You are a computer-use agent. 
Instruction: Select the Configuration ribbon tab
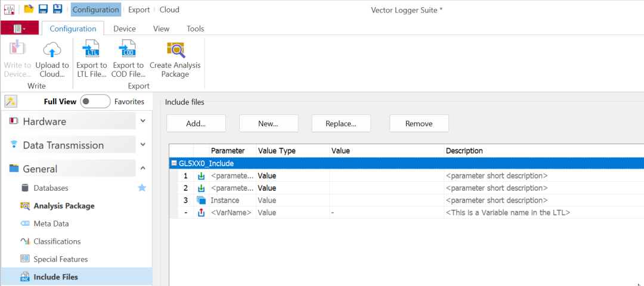coord(73,29)
